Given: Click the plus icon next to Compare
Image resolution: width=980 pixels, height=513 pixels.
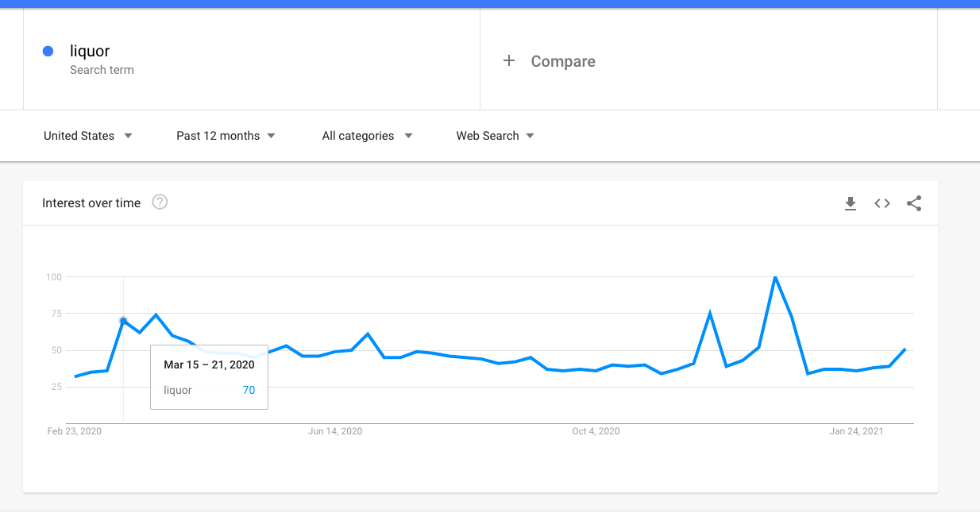Looking at the screenshot, I should [509, 61].
